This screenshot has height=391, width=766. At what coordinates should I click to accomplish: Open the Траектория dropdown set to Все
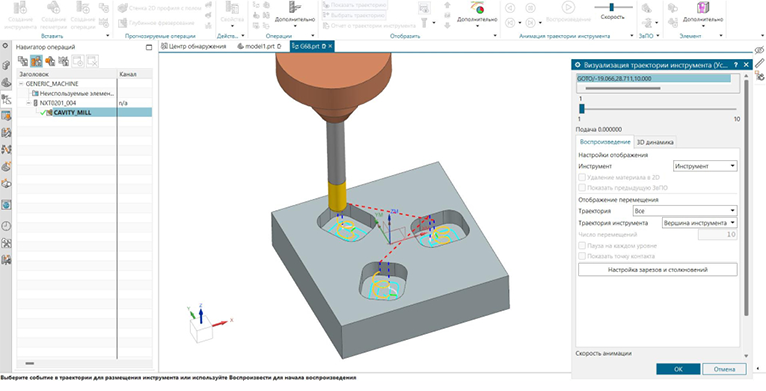[x=684, y=211]
